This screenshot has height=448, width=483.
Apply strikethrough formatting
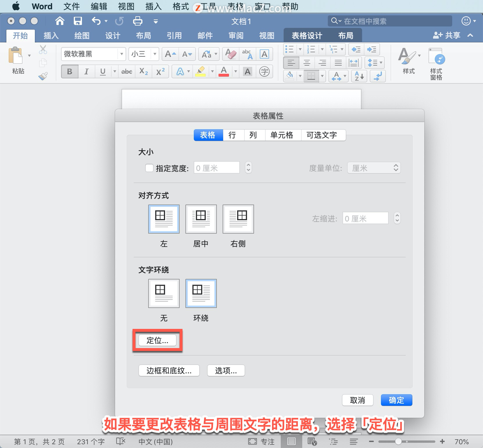click(127, 71)
